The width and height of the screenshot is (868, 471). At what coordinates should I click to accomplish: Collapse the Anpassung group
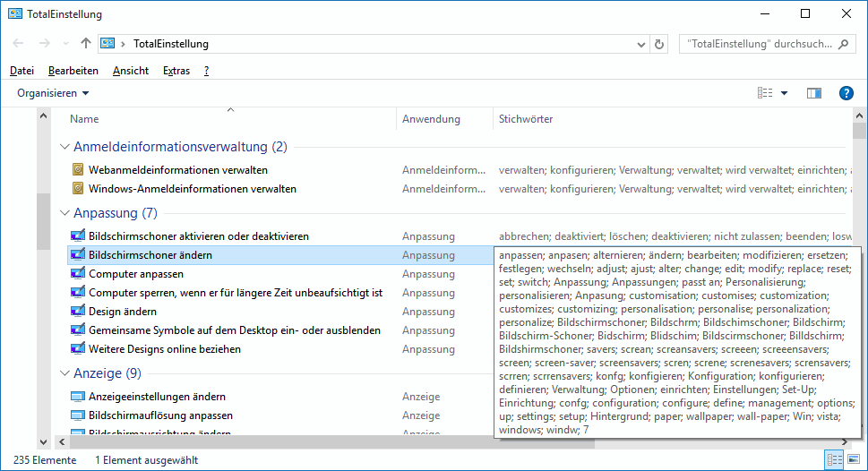(x=64, y=213)
